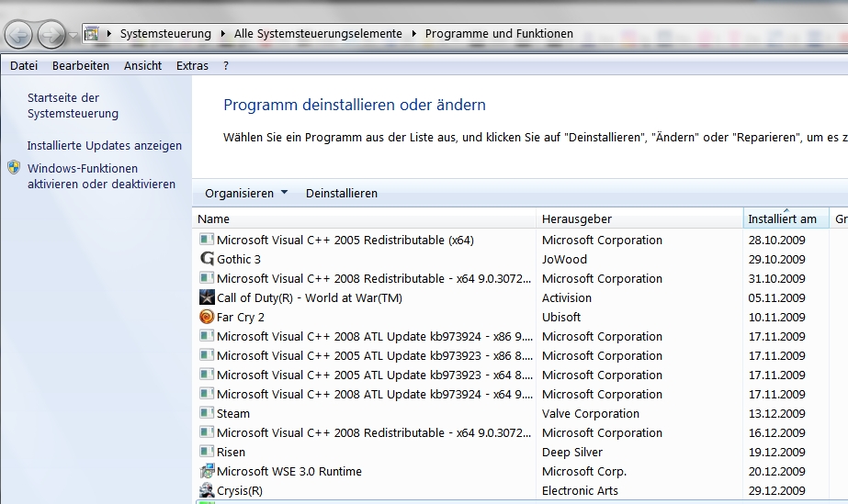Open Startseite der Systemsteuerung link
The height and width of the screenshot is (504, 848).
click(73, 106)
